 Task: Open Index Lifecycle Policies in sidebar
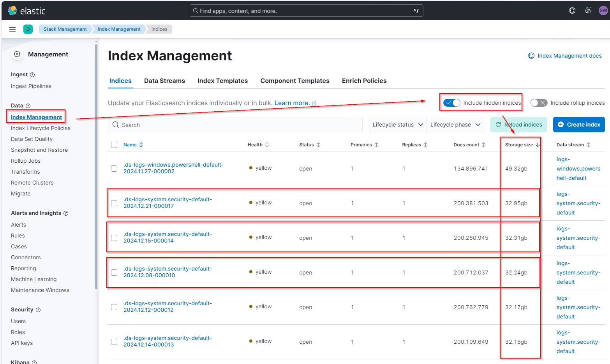[x=41, y=128]
